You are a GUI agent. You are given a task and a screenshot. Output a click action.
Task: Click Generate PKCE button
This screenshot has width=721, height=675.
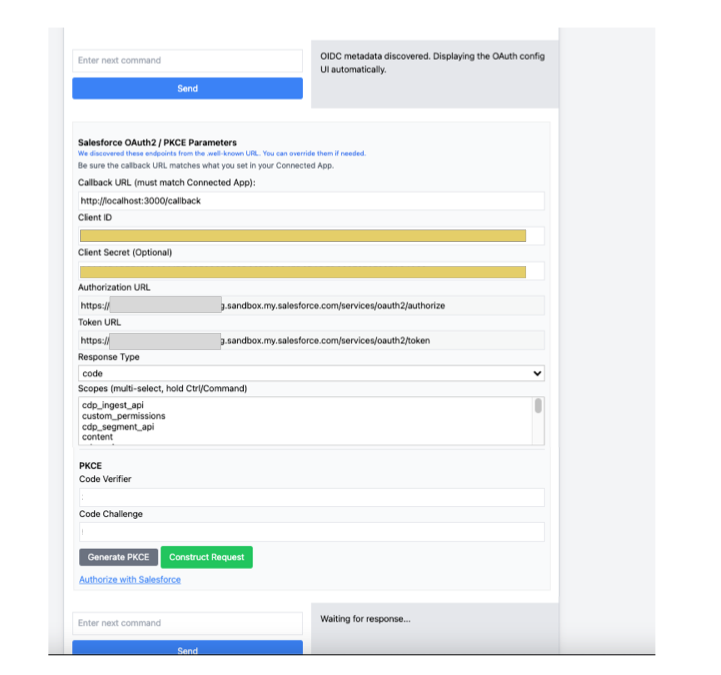(119, 557)
